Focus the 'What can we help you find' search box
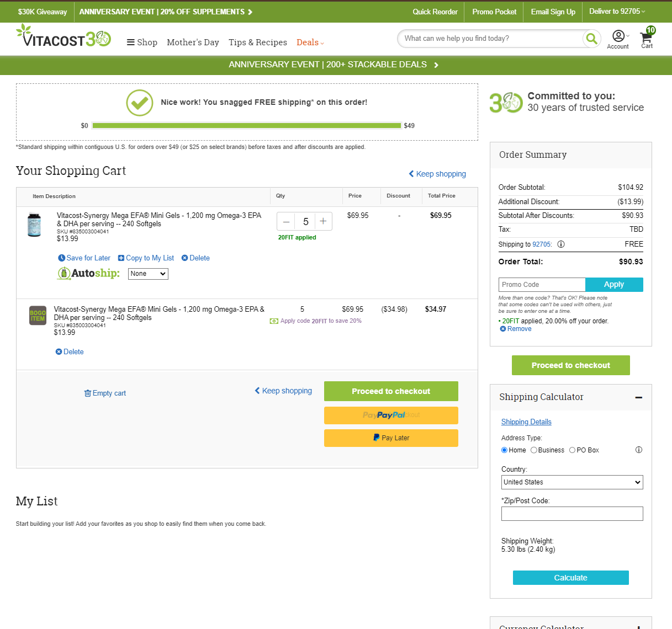 pyautogui.click(x=490, y=39)
